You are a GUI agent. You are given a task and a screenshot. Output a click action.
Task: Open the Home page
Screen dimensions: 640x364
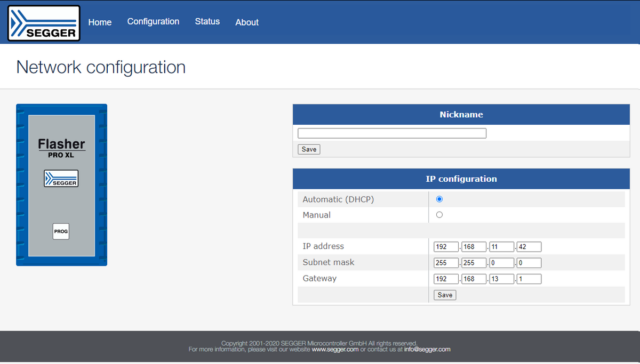(x=100, y=22)
